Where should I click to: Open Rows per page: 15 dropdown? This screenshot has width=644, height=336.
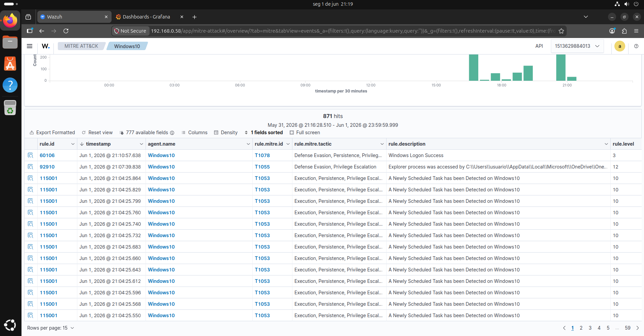click(50, 328)
